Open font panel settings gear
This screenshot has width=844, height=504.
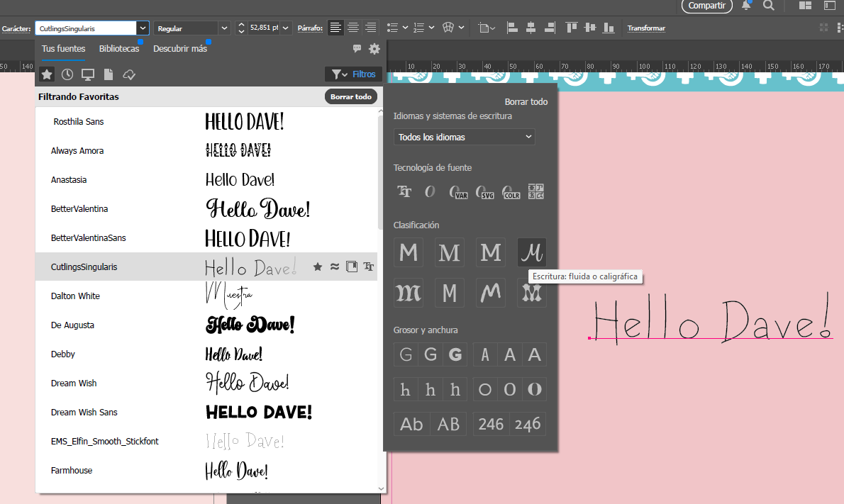374,49
